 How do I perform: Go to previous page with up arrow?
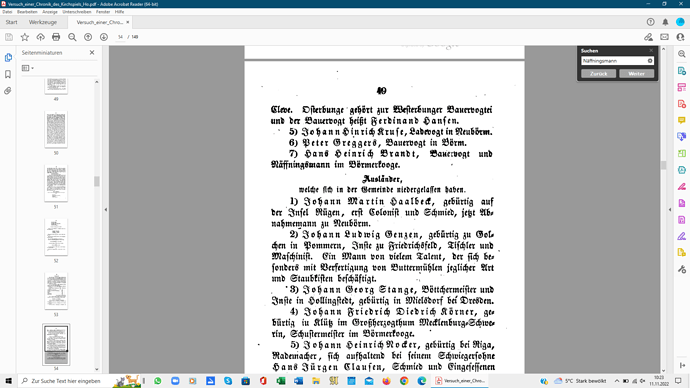[88, 37]
